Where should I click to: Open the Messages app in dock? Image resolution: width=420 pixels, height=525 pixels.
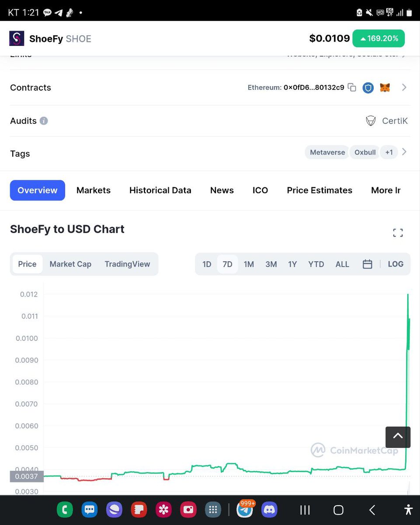[x=90, y=510]
